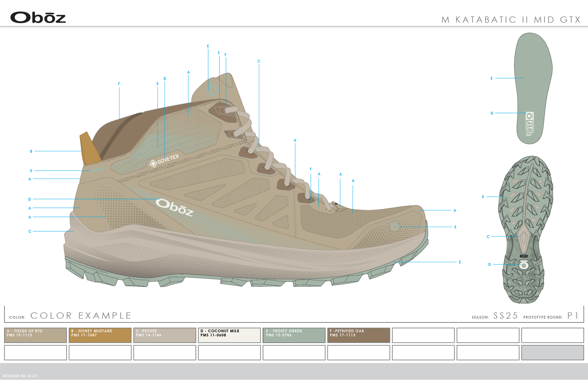Click the 'E' callout beside the insole
Image resolution: width=588 pixels, height=381 pixels.
tap(492, 78)
